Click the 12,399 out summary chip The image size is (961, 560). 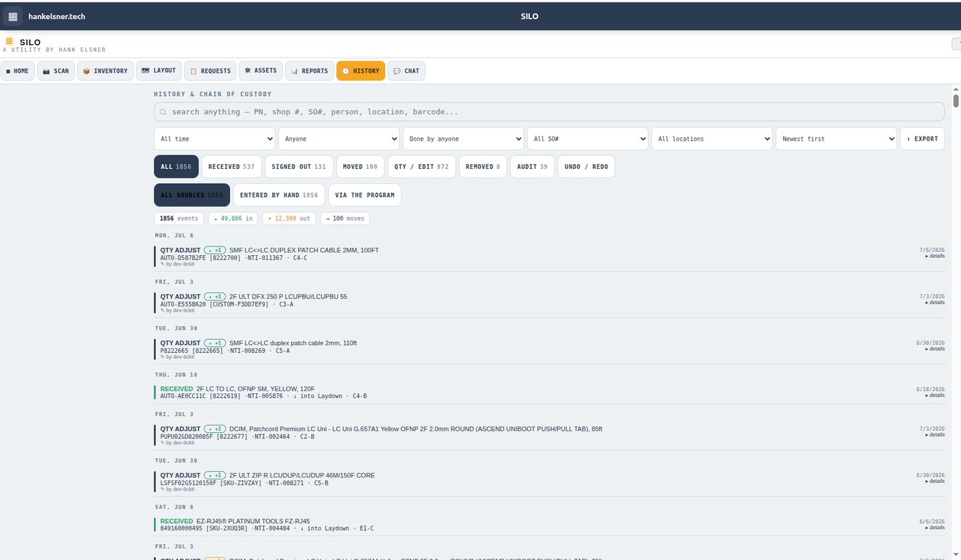[x=289, y=218]
